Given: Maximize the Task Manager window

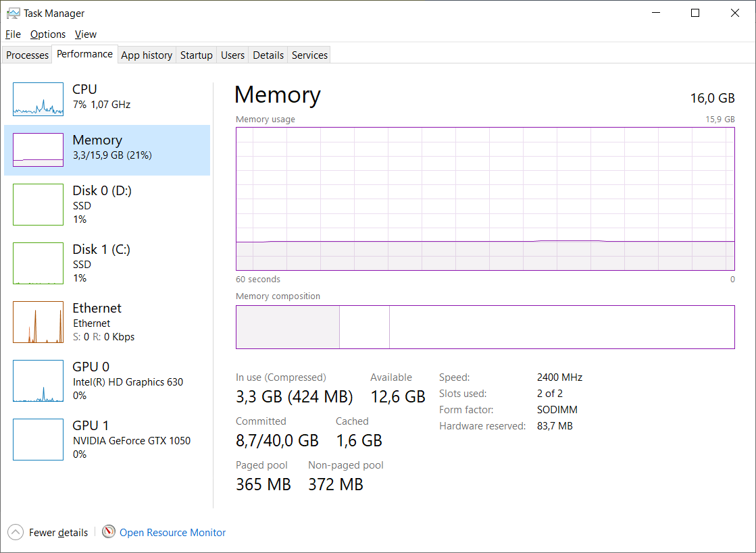Looking at the screenshot, I should tap(695, 13).
